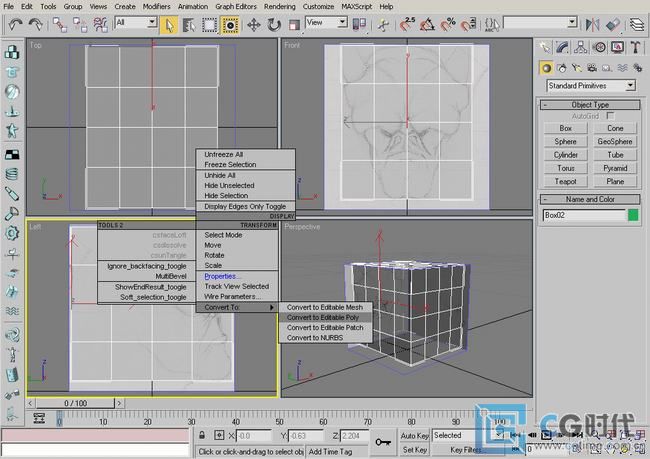Select the Move tool in toolbar
This screenshot has width=650, height=459.
coord(253,24)
